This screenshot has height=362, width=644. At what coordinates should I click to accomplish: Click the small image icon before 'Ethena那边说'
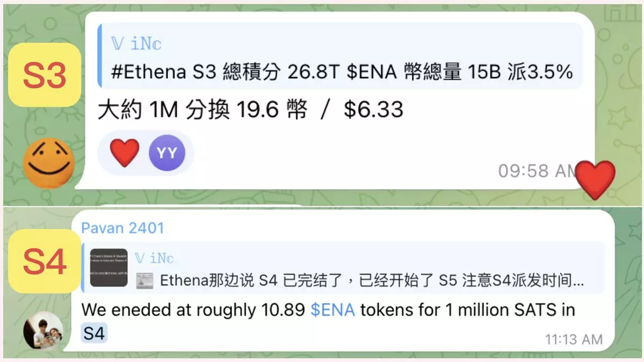pyautogui.click(x=144, y=281)
